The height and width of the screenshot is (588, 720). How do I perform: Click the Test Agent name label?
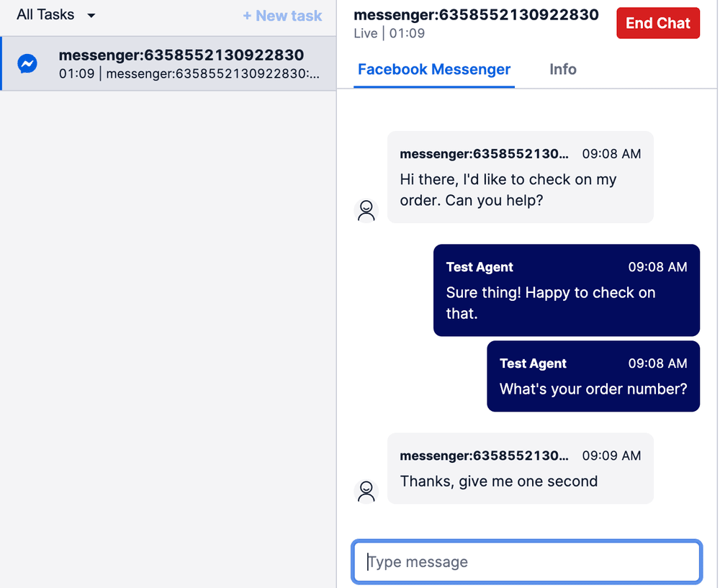[x=480, y=267]
